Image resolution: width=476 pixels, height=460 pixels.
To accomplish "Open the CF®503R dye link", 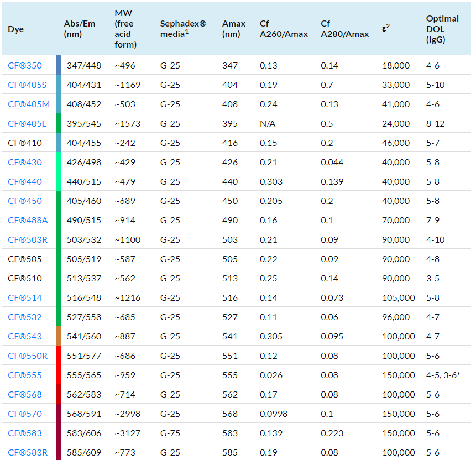I will [x=28, y=239].
